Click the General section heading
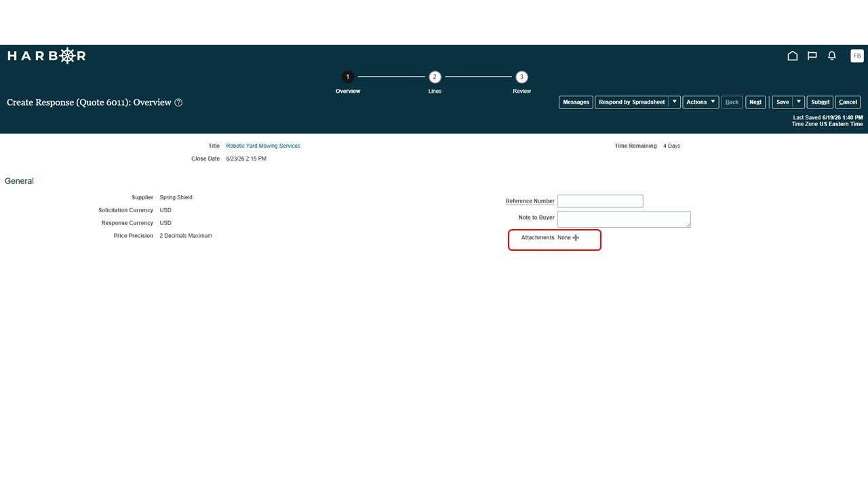This screenshot has height=488, width=868. coord(19,181)
